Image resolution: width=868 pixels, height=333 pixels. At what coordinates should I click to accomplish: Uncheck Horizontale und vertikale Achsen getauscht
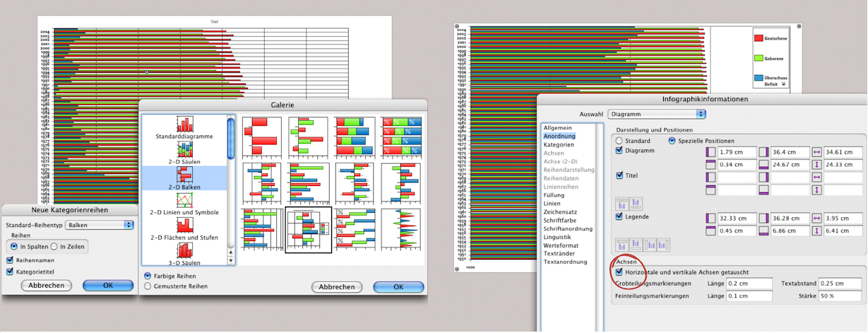tap(620, 271)
